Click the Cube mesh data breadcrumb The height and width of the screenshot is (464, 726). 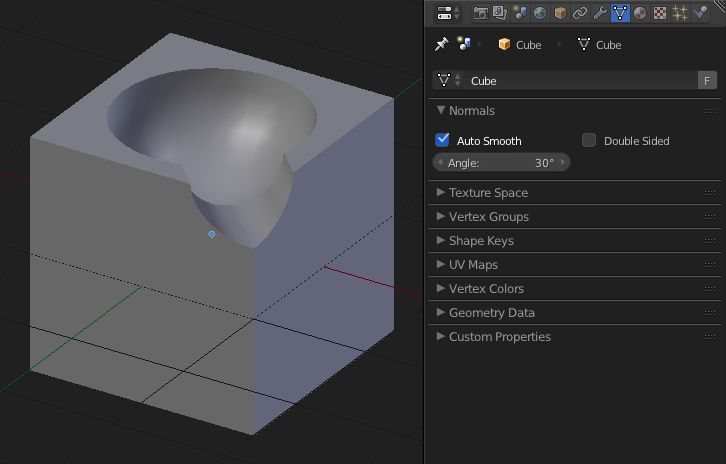pos(599,45)
